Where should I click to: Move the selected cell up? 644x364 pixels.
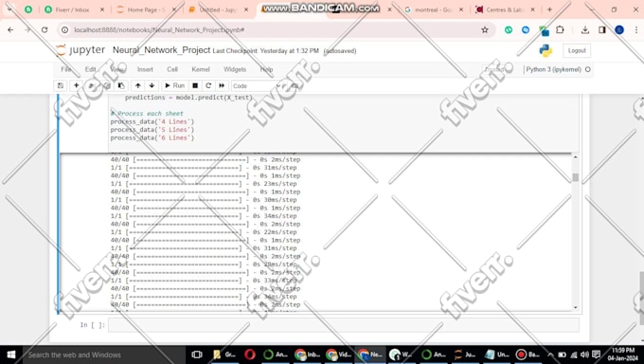138,85
